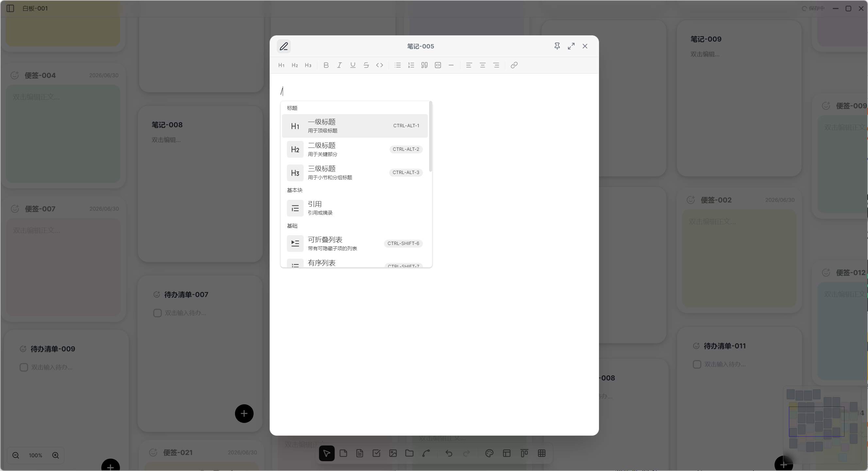The height and width of the screenshot is (471, 868).
Task: Click the status icon of 便签-002
Action: [691, 200]
